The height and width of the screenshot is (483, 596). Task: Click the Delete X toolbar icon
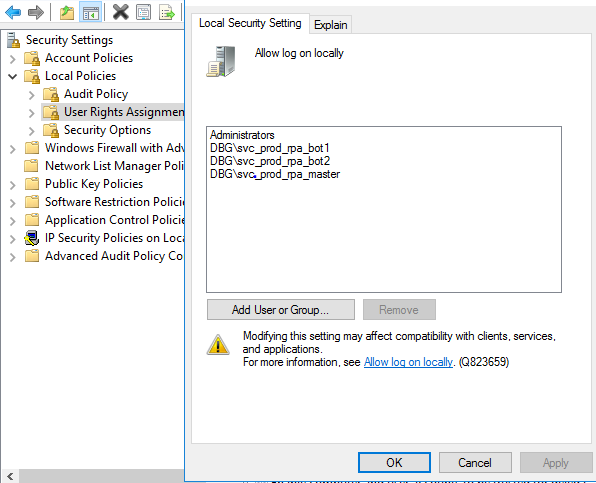pyautogui.click(x=120, y=12)
